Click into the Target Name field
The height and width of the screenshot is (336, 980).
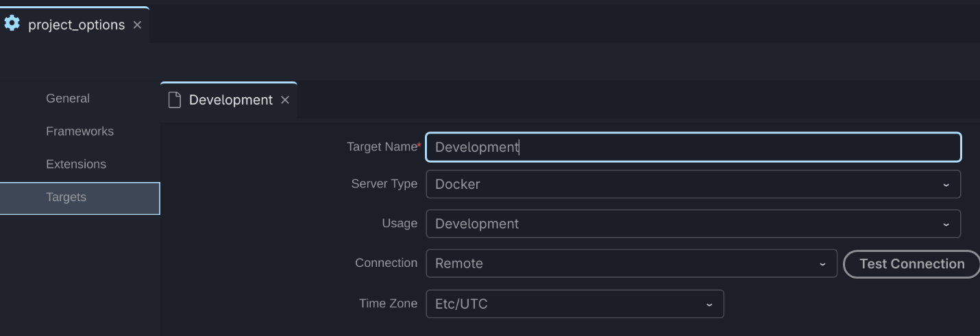694,147
